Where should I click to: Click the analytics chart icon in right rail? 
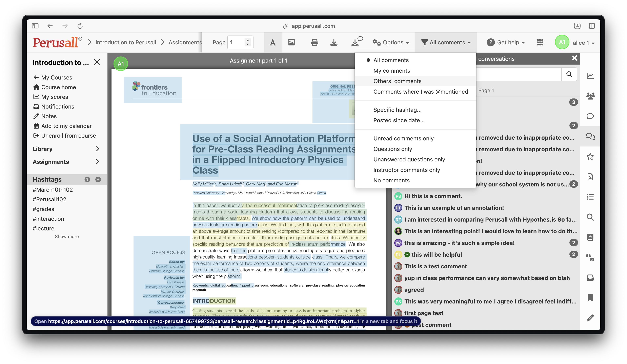point(590,75)
